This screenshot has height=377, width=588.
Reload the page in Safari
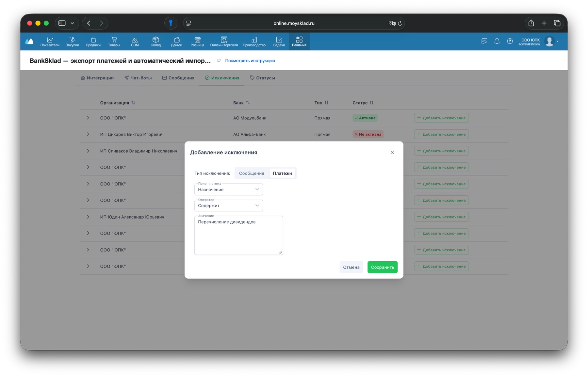point(400,23)
